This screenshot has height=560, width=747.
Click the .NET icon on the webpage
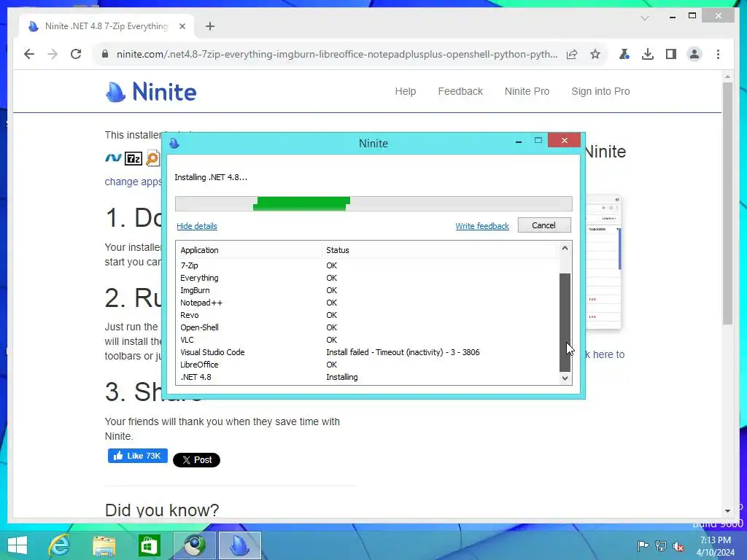[113, 157]
